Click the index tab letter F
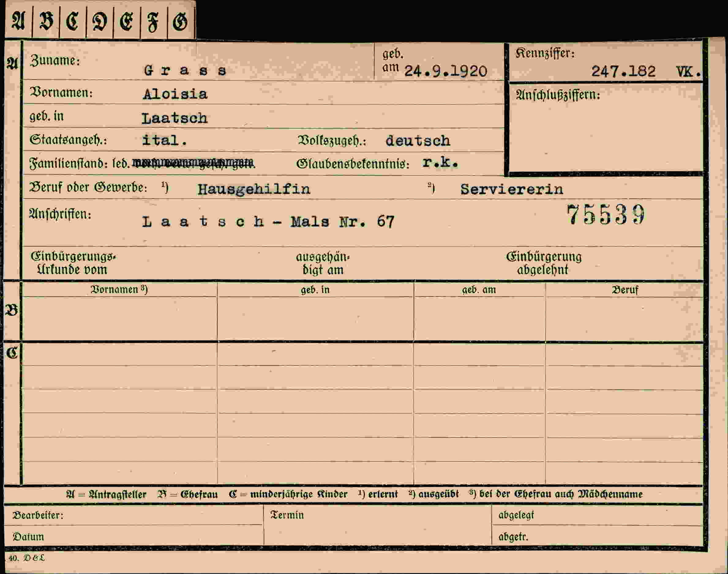This screenshot has width=728, height=574. 153,23
